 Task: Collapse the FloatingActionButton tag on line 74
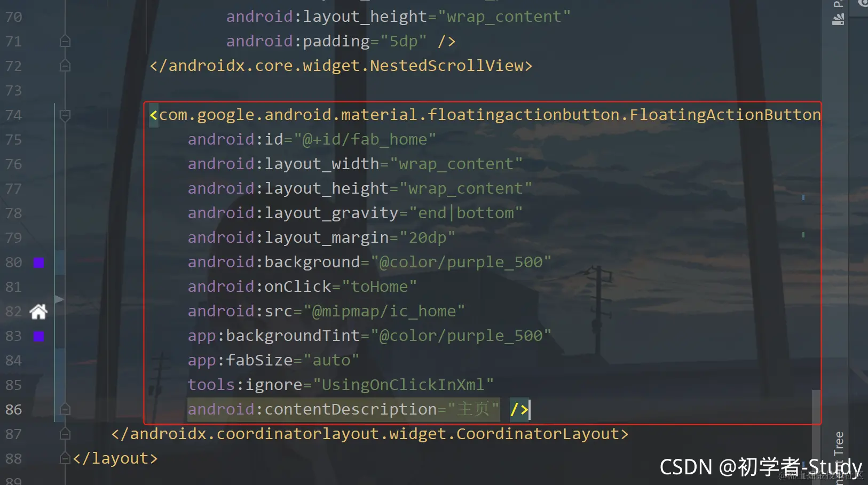pos(65,115)
